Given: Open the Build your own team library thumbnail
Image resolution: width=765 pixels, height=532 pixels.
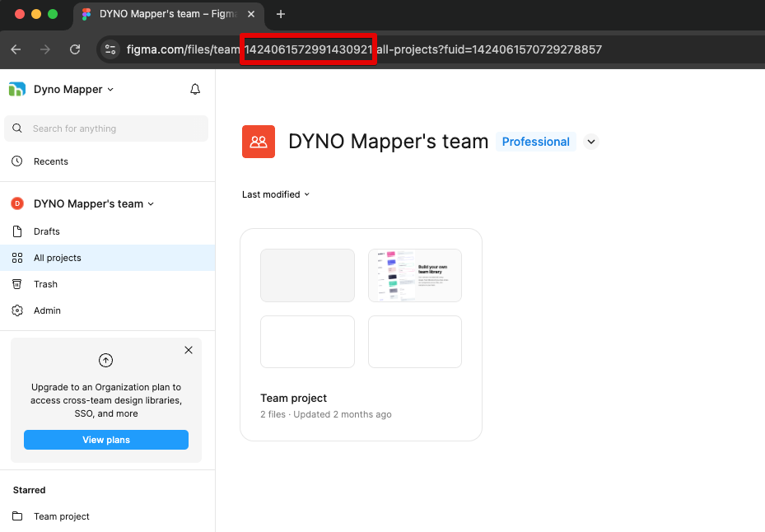Looking at the screenshot, I should (x=415, y=275).
